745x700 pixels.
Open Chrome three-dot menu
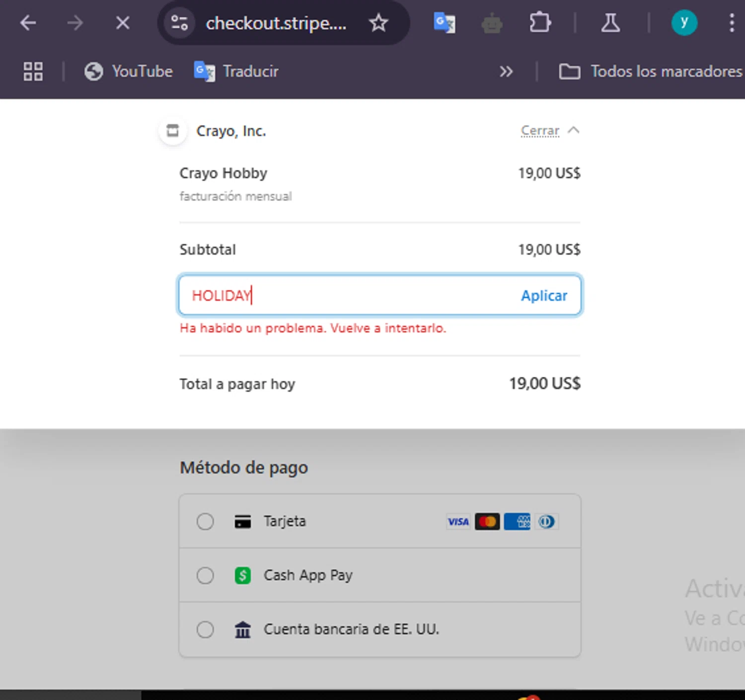click(732, 23)
